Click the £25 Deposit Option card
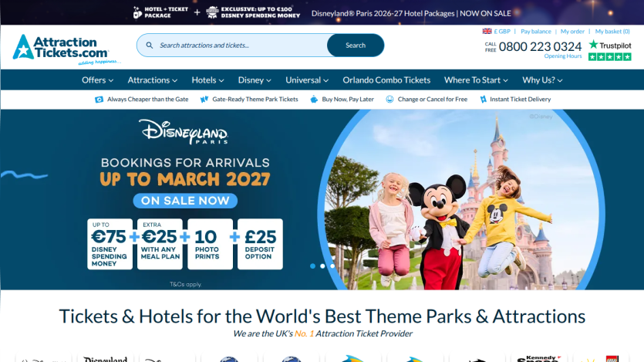Screen dimensions: 644x362 pos(260,244)
